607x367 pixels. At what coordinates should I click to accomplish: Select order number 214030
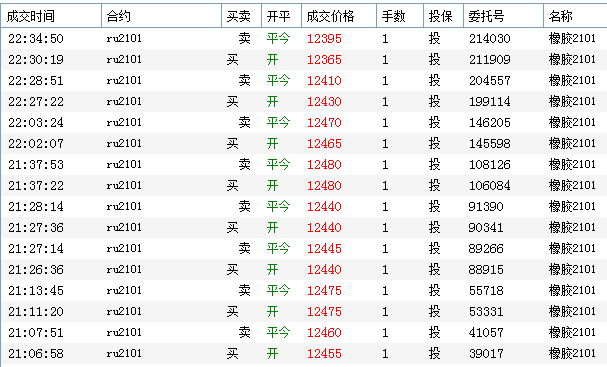(490, 39)
